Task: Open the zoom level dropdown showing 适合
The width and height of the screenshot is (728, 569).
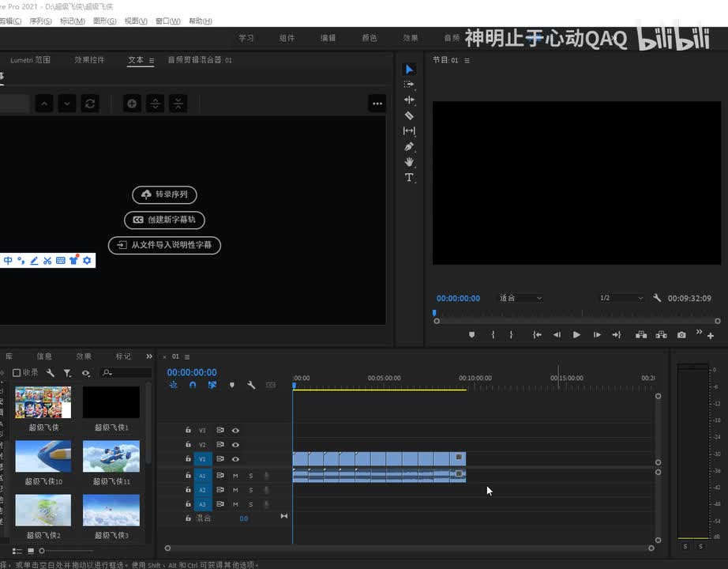Action: 520,298
